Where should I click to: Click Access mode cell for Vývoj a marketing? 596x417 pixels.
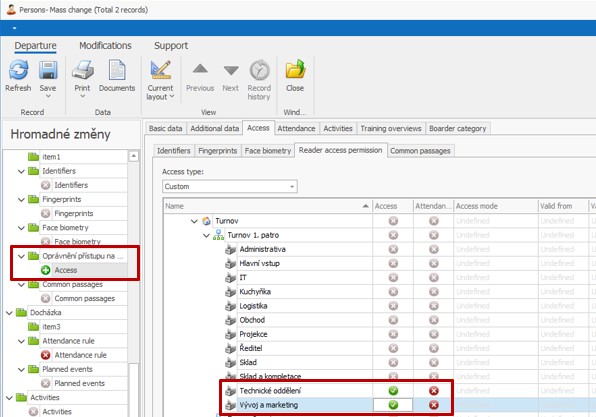(495, 405)
